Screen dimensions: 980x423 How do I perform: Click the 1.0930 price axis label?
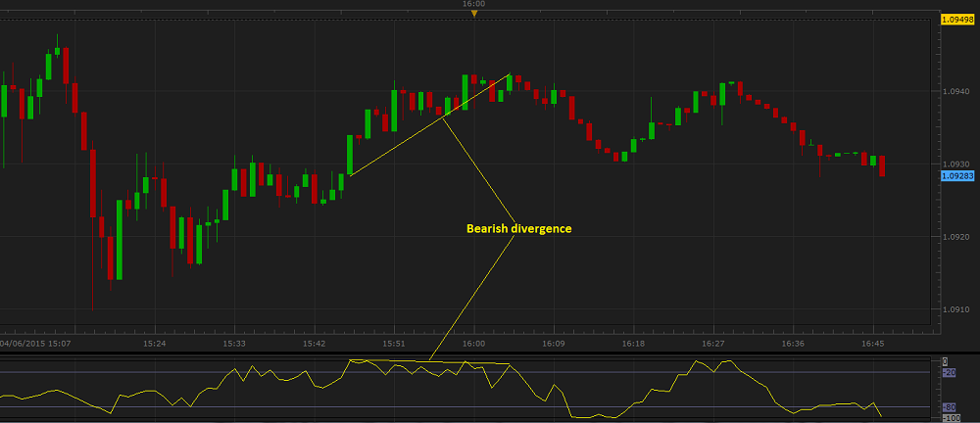pos(955,164)
